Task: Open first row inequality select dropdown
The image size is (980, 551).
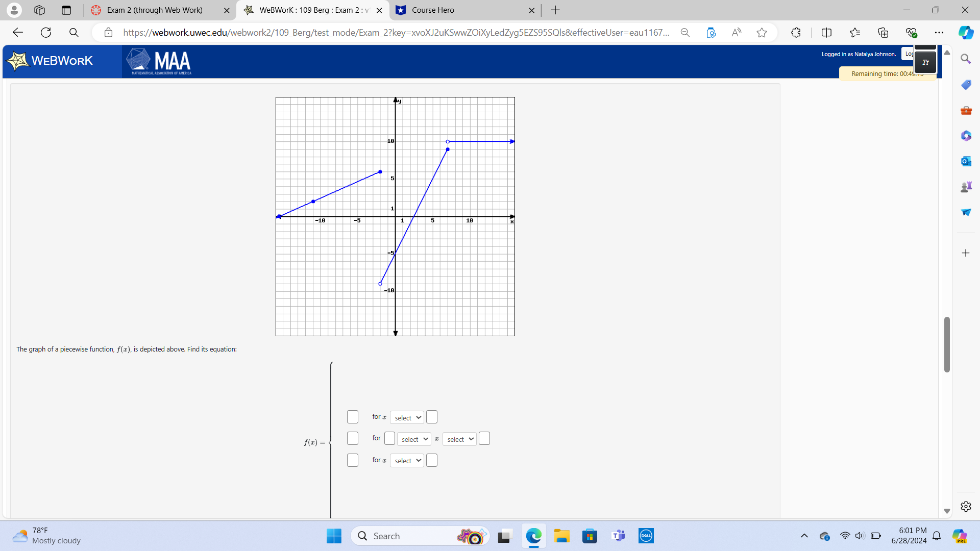Action: (407, 418)
